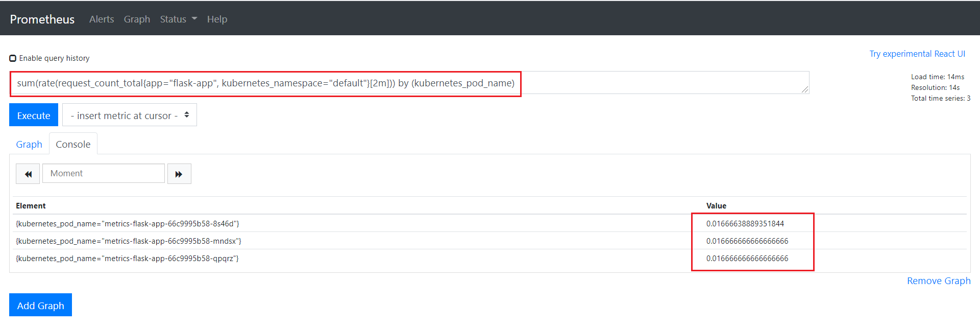Enable the query history checkbox
980x327 pixels.
[x=13, y=58]
